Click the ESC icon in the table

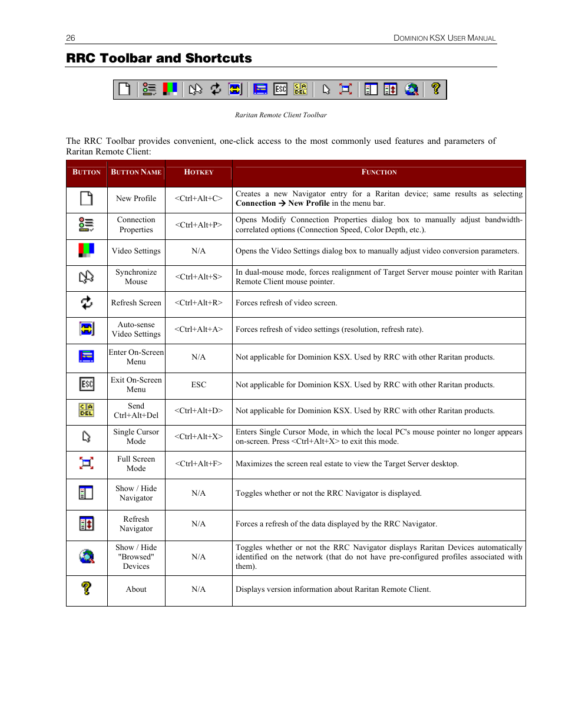click(x=87, y=384)
